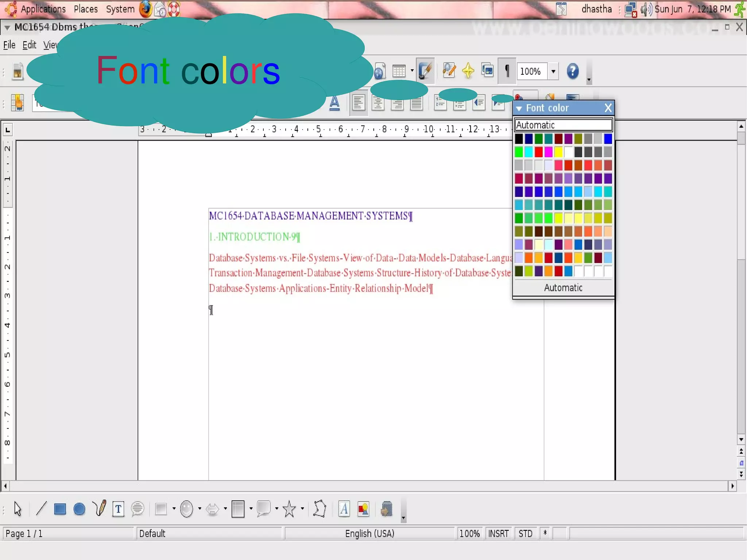Expand the callout shapes dropdown arrow
Screen dimensions: 747x560
click(276, 509)
